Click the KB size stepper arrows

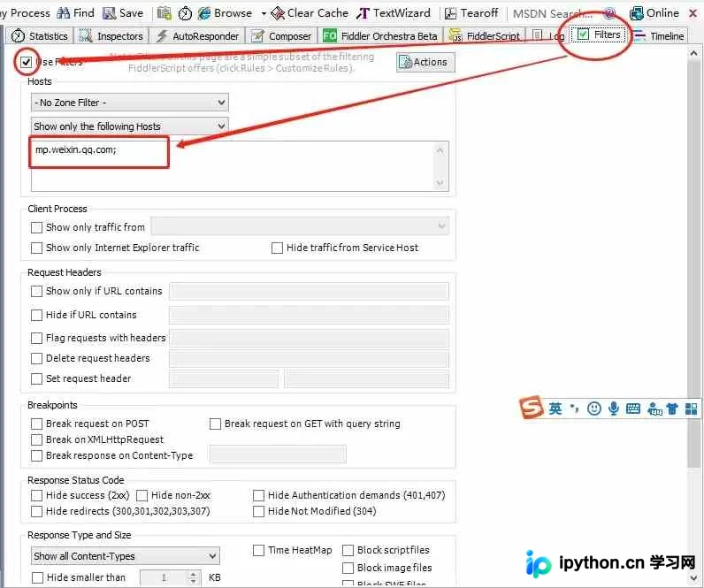click(x=193, y=577)
